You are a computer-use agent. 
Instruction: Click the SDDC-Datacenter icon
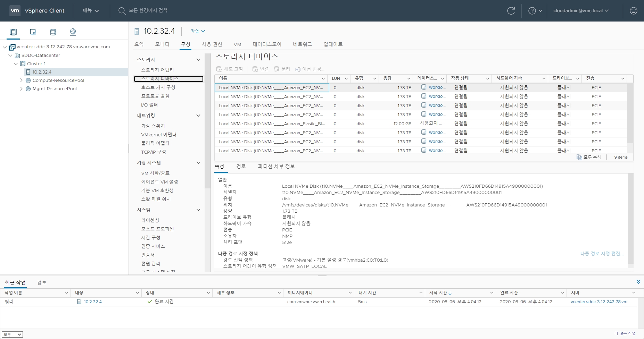coord(17,56)
